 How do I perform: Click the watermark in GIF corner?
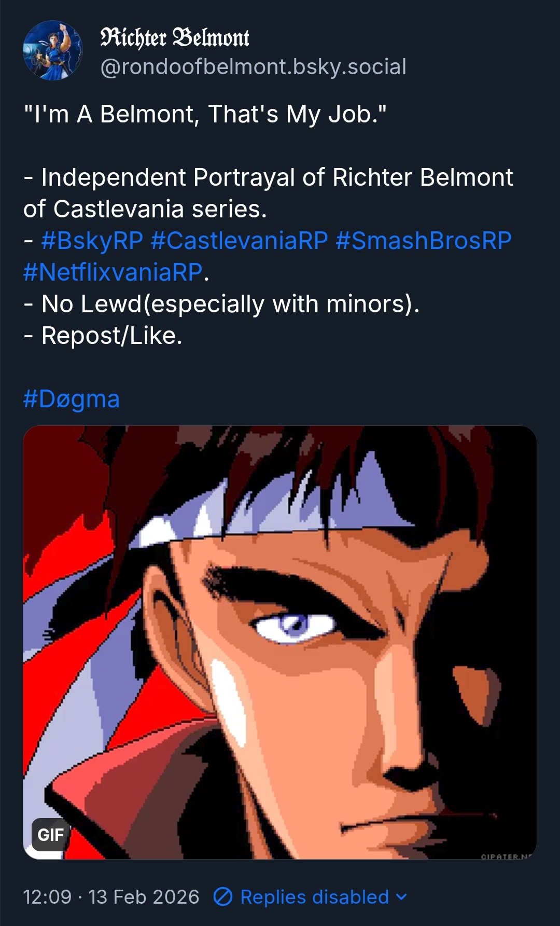point(506,856)
